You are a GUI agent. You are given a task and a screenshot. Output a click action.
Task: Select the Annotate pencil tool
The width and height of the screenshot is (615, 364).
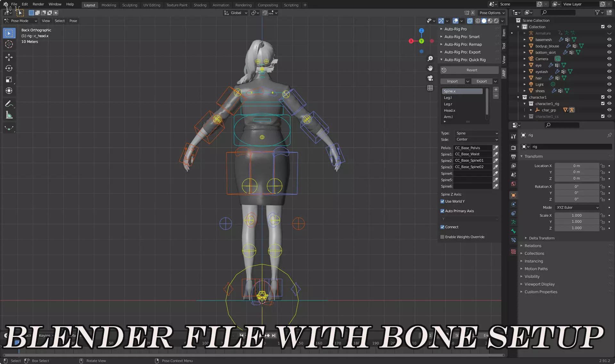pyautogui.click(x=9, y=104)
